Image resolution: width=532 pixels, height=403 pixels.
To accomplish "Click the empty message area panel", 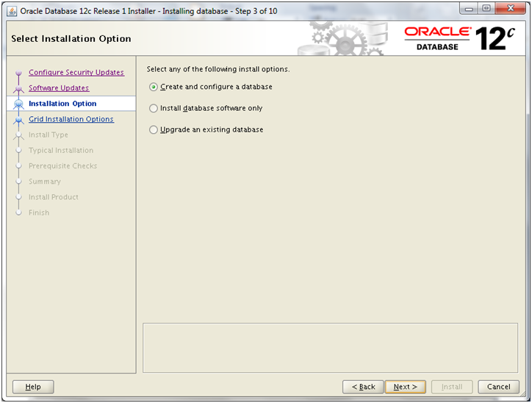I will pos(330,348).
